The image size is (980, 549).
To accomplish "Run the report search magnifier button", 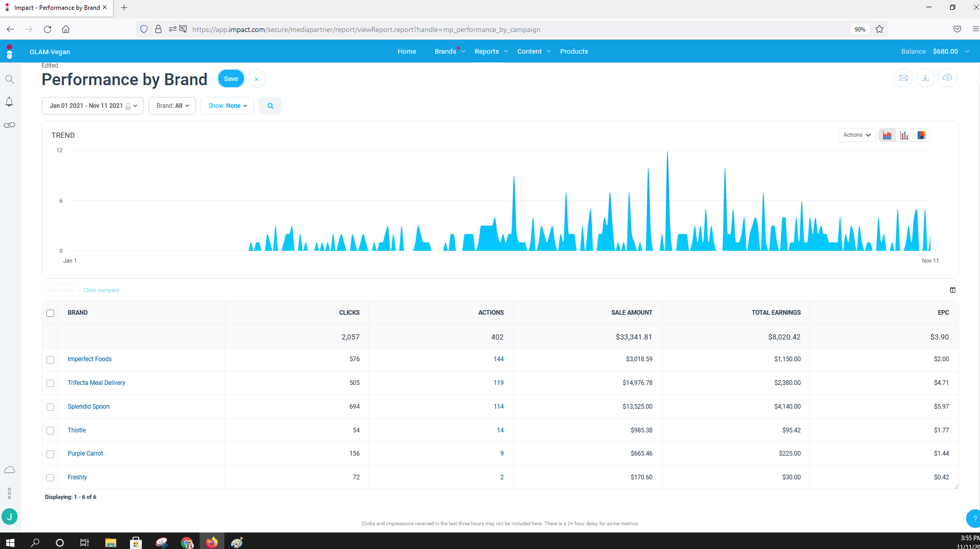I will 270,106.
